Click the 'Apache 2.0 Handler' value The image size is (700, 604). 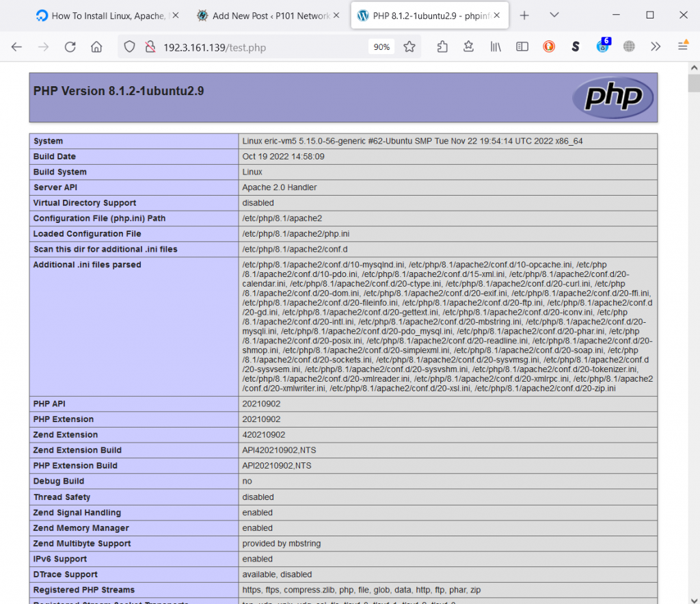(280, 187)
